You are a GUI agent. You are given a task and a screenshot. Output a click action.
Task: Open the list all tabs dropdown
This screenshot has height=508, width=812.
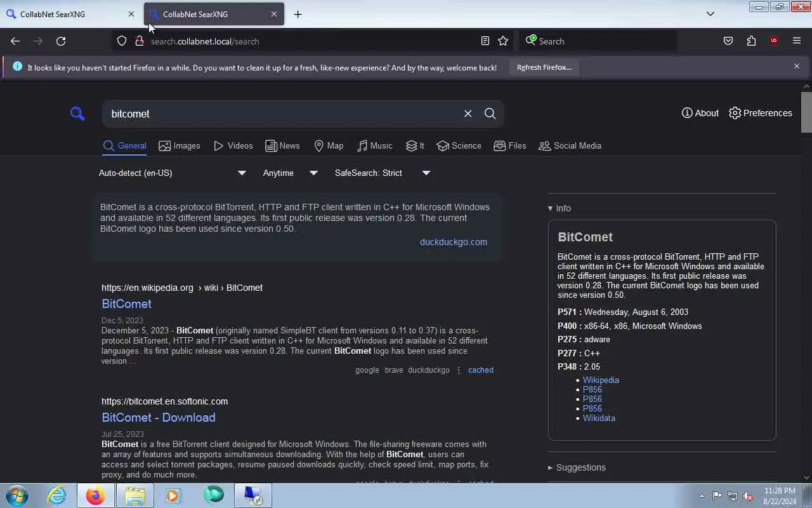710,14
